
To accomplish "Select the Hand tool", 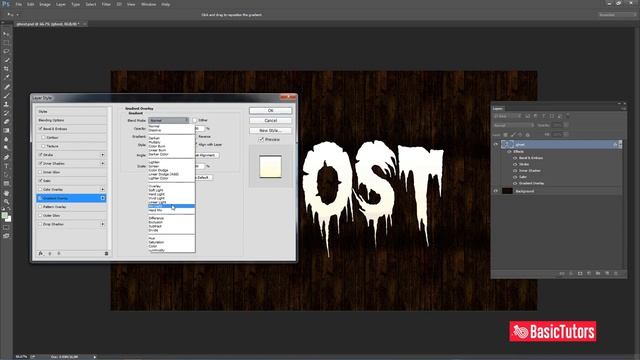I will point(6,193).
